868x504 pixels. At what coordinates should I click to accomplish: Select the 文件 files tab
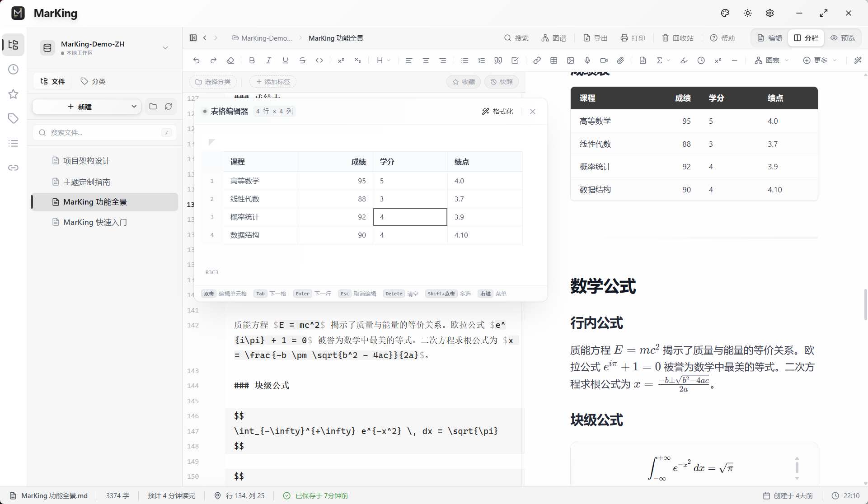(53, 81)
